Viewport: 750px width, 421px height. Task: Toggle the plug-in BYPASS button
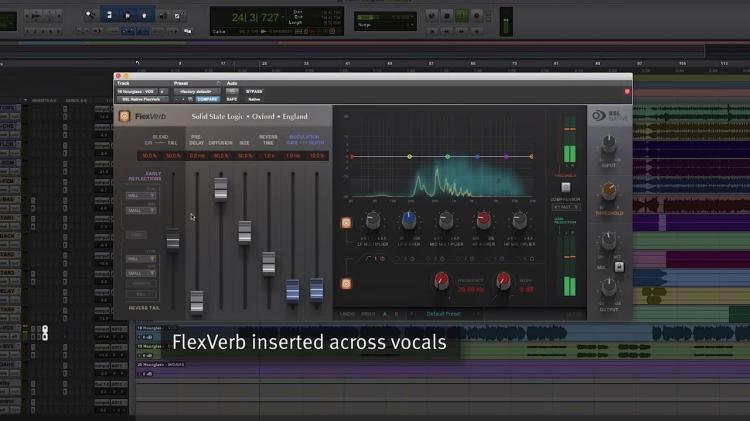254,91
